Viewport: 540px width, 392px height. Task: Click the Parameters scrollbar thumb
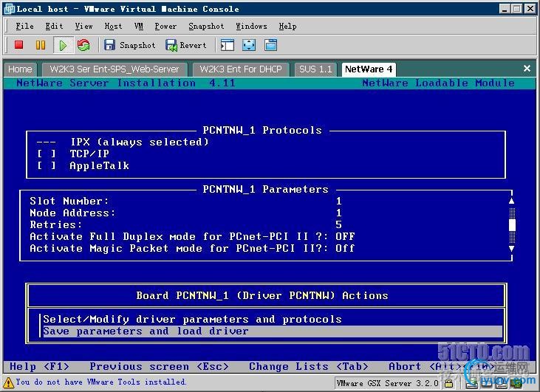coord(512,225)
